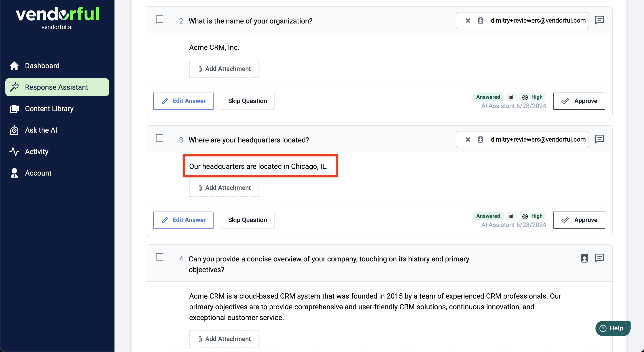This screenshot has height=352, width=644.
Task: Go to Dashboard in sidebar
Action: click(x=42, y=66)
